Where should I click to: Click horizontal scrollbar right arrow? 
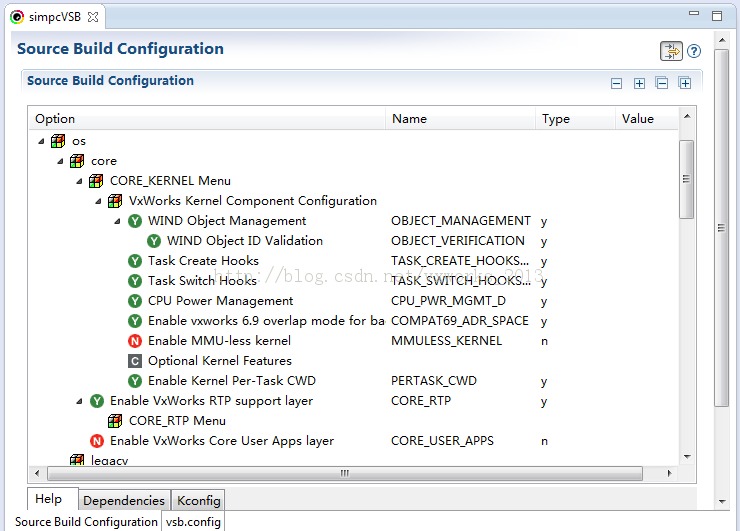(669, 473)
